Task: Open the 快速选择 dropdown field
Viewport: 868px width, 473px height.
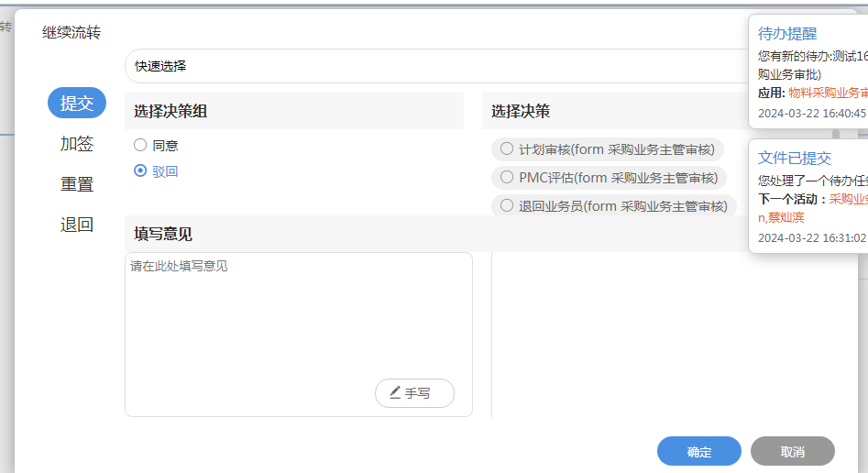Action: click(x=437, y=66)
